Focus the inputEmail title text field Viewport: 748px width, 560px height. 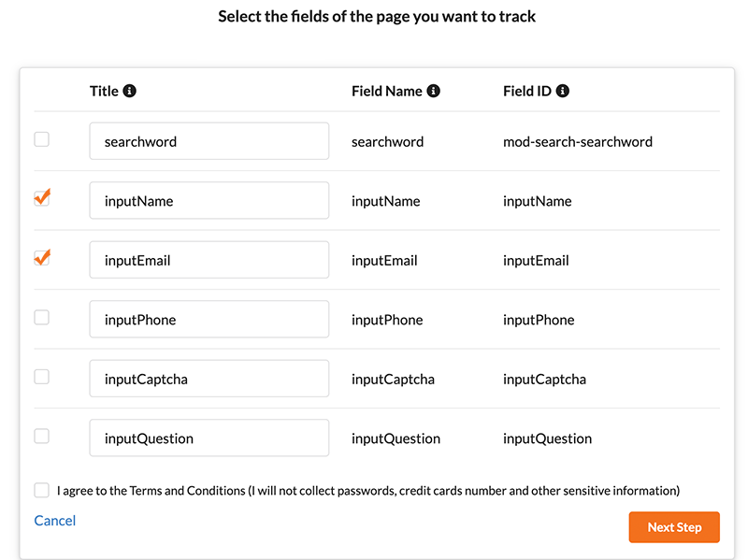click(x=209, y=260)
